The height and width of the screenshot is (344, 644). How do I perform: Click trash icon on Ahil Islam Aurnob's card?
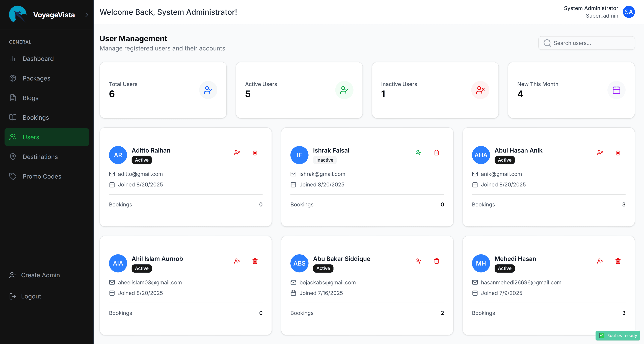coord(255,261)
